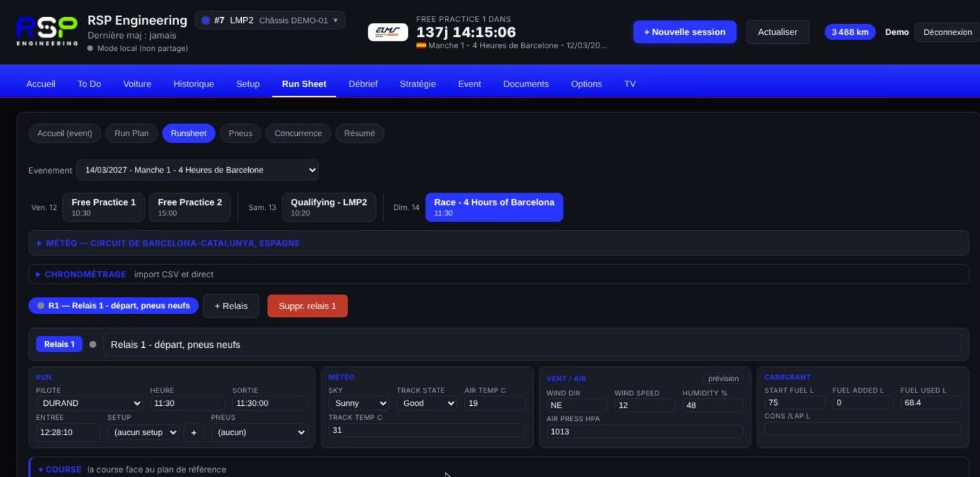The height and width of the screenshot is (477, 980).
Task: Add a stint with + Relais
Action: click(231, 306)
